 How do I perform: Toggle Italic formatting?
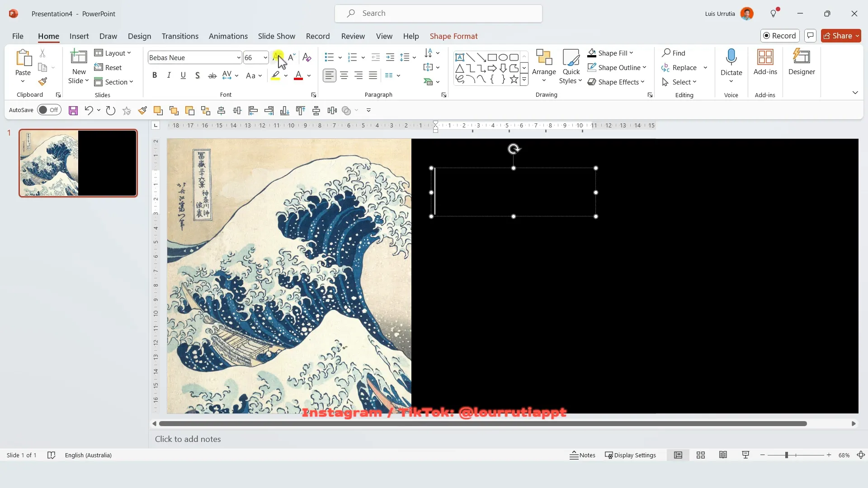[x=169, y=75]
